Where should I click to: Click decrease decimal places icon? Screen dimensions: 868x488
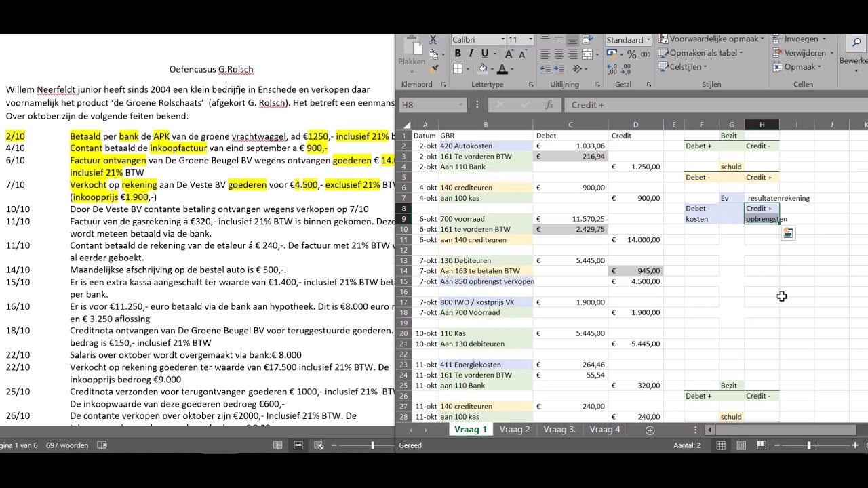click(626, 69)
